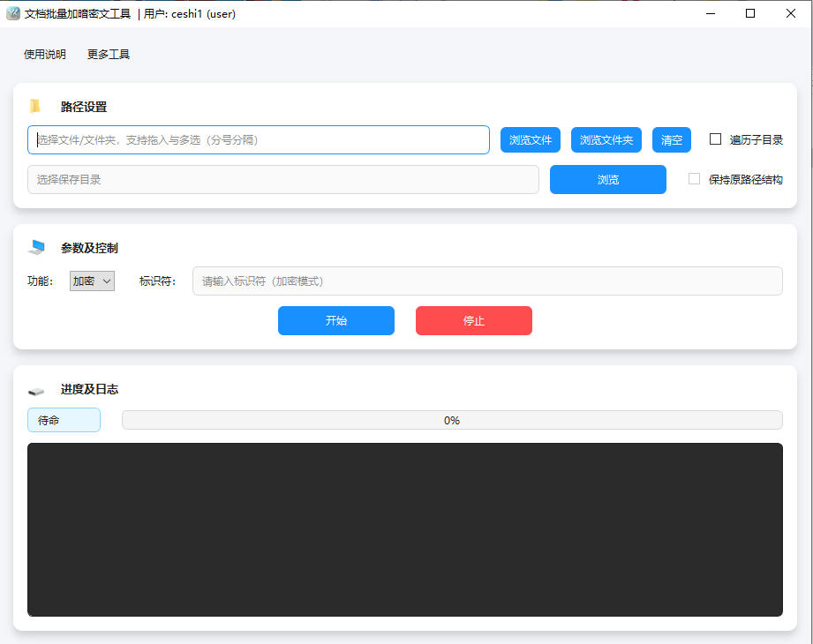Click the drive icon beside 进度及日志

click(36, 390)
